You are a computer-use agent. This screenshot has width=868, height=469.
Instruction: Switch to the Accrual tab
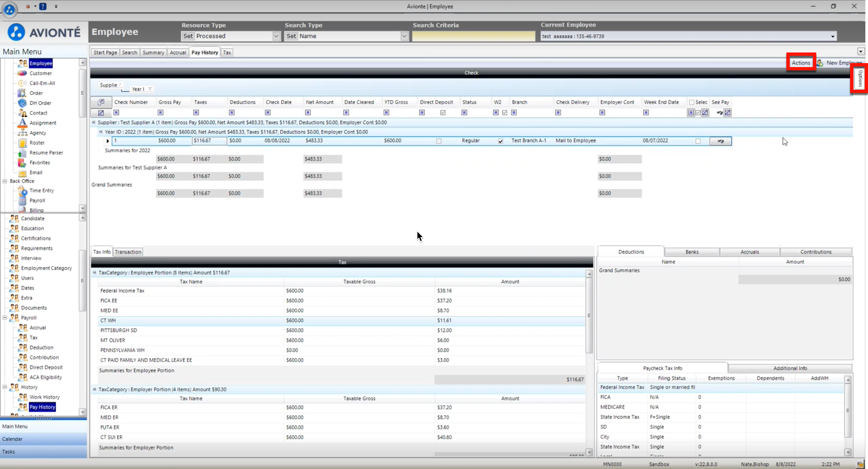178,52
